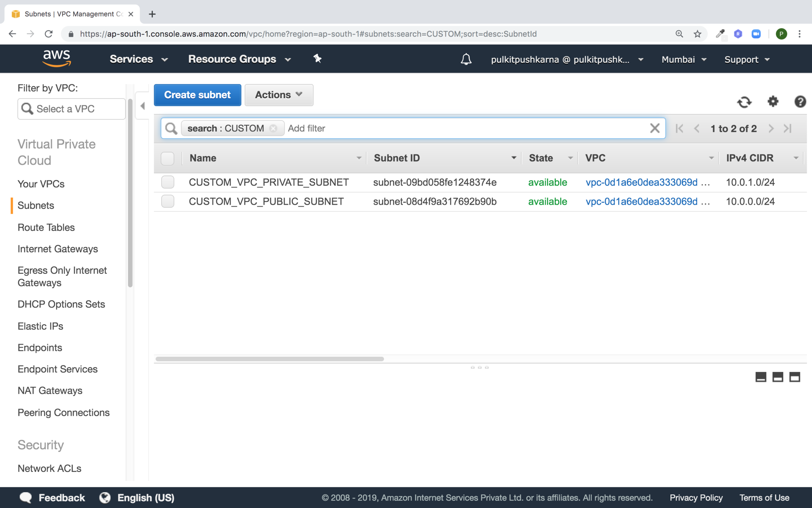Click the help question mark icon

(x=800, y=102)
